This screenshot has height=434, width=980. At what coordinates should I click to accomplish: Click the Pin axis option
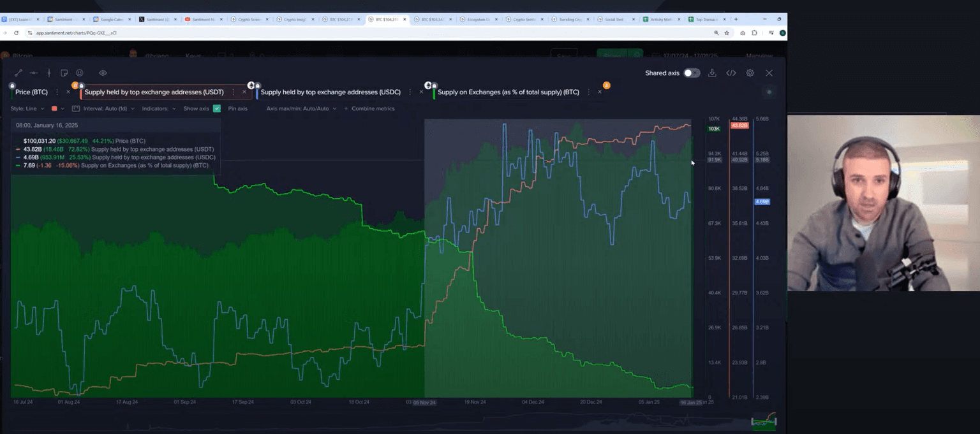237,109
